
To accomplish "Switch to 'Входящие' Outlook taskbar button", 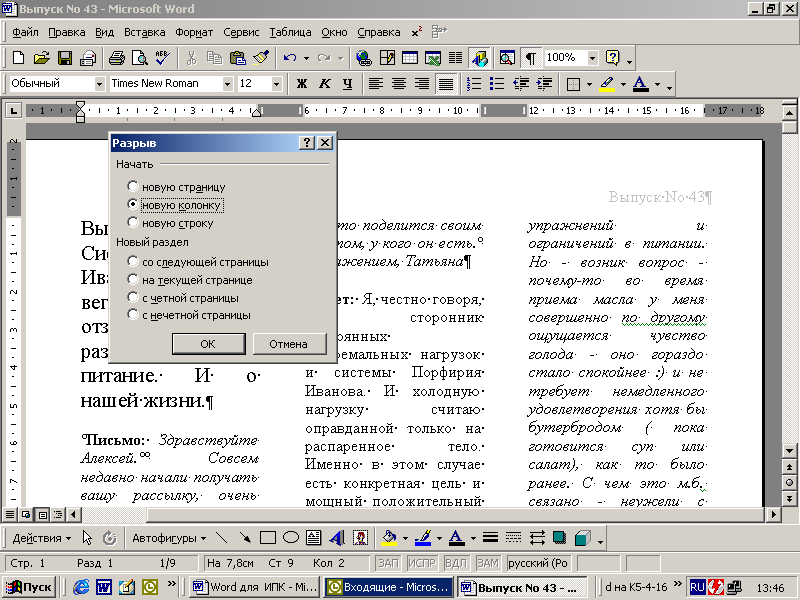I will pos(389,587).
